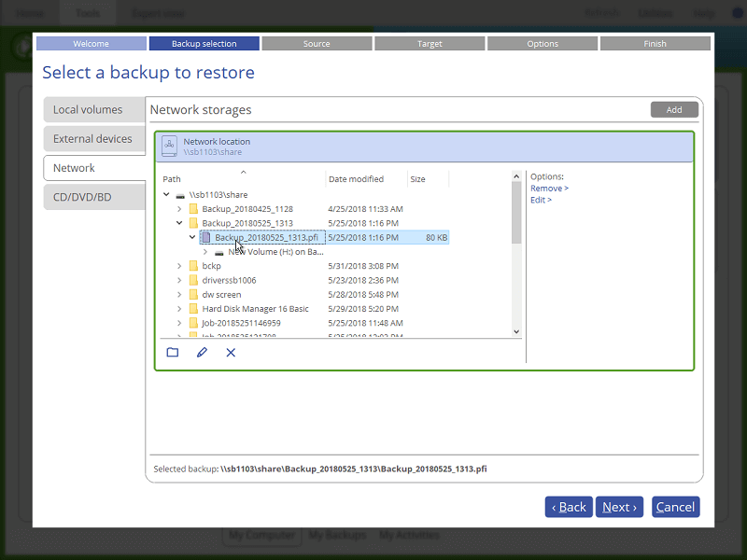
Task: Rename selected item with the pencil icon
Action: coord(202,352)
